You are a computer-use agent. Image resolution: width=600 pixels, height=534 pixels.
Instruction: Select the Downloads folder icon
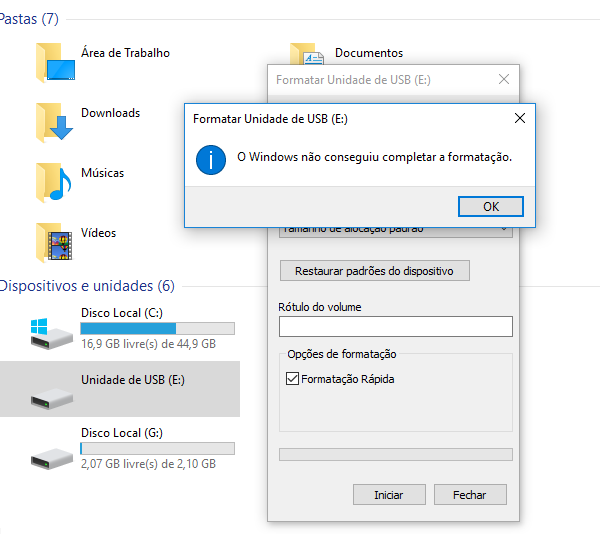pos(55,122)
